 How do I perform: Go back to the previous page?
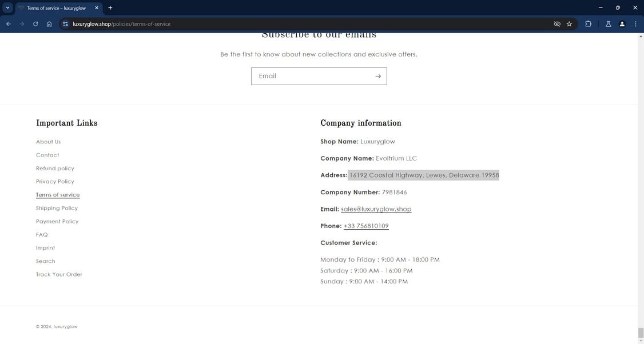point(9,24)
